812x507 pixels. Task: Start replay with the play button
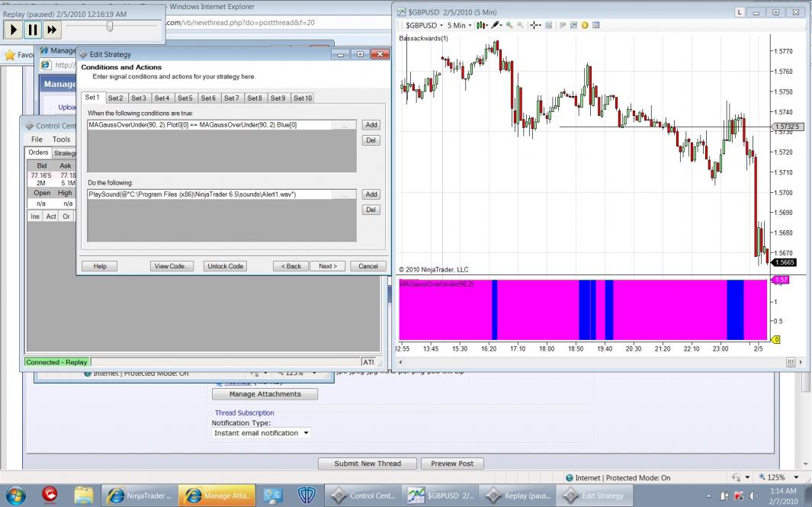click(x=14, y=30)
